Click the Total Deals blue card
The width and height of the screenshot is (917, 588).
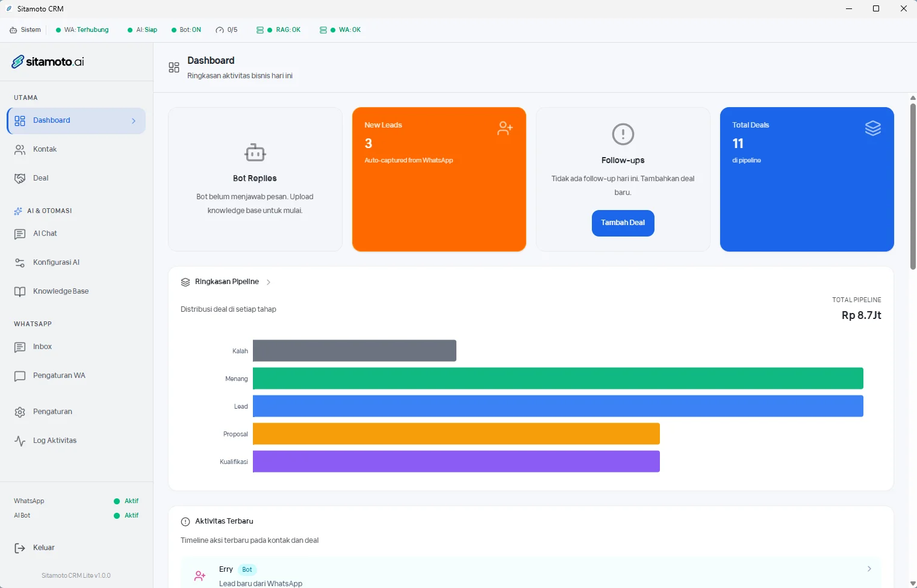807,179
